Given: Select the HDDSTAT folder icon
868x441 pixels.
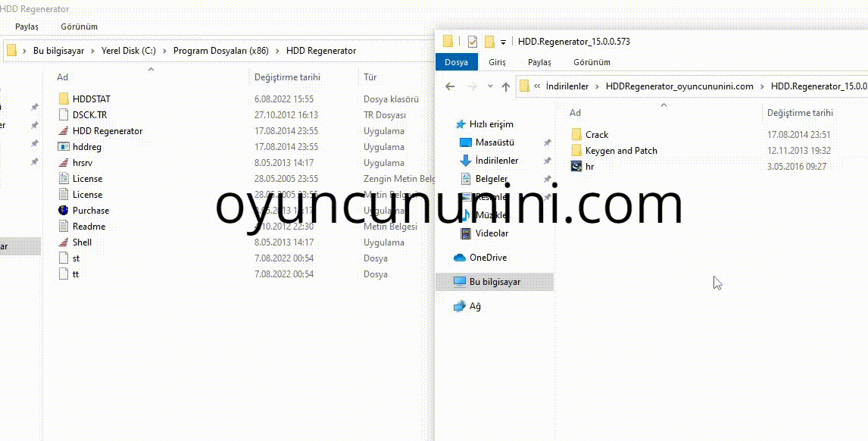Looking at the screenshot, I should click(x=64, y=99).
